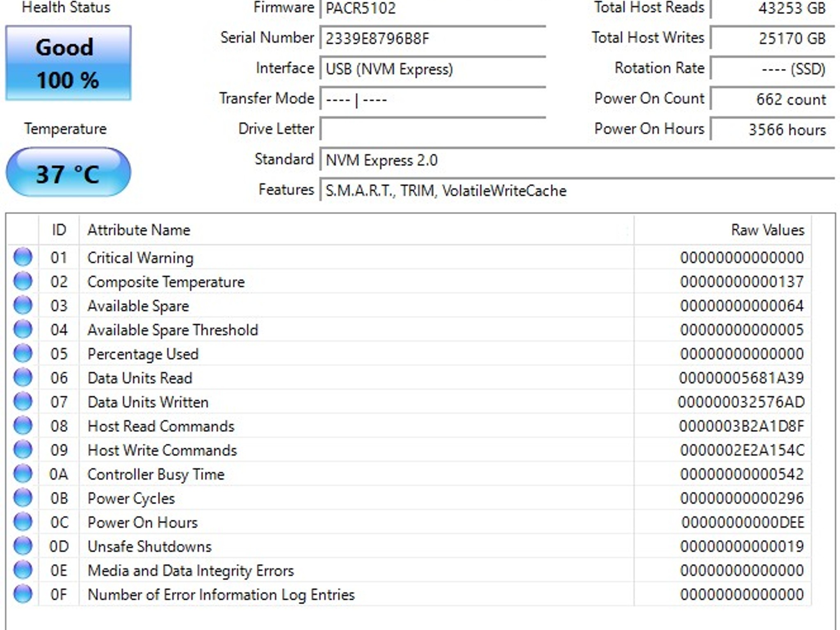Select the Available Spare Threshold attribute name
The height and width of the screenshot is (630, 840).
tap(173, 330)
